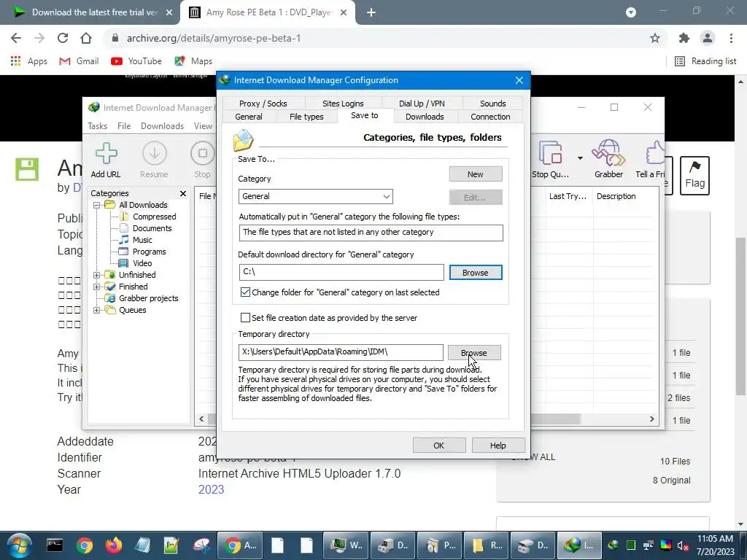This screenshot has width=747, height=560.
Task: Browse for the temporary directory
Action: pyautogui.click(x=474, y=353)
